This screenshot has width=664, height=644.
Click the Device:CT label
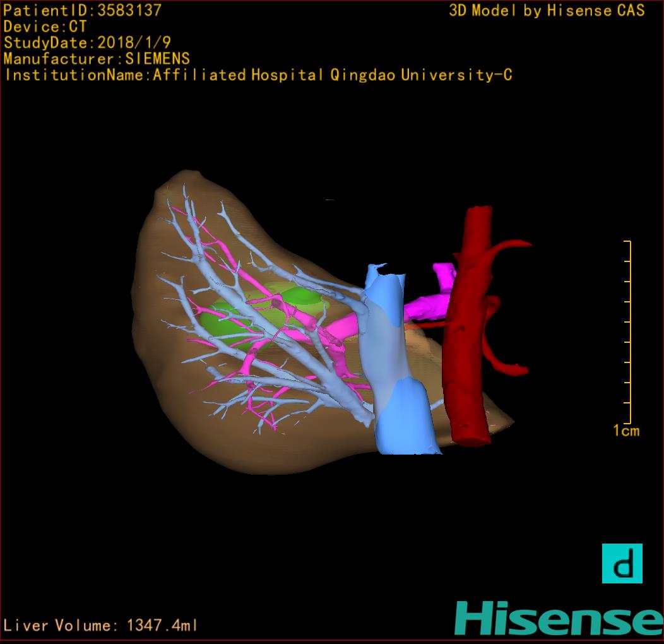(45, 27)
